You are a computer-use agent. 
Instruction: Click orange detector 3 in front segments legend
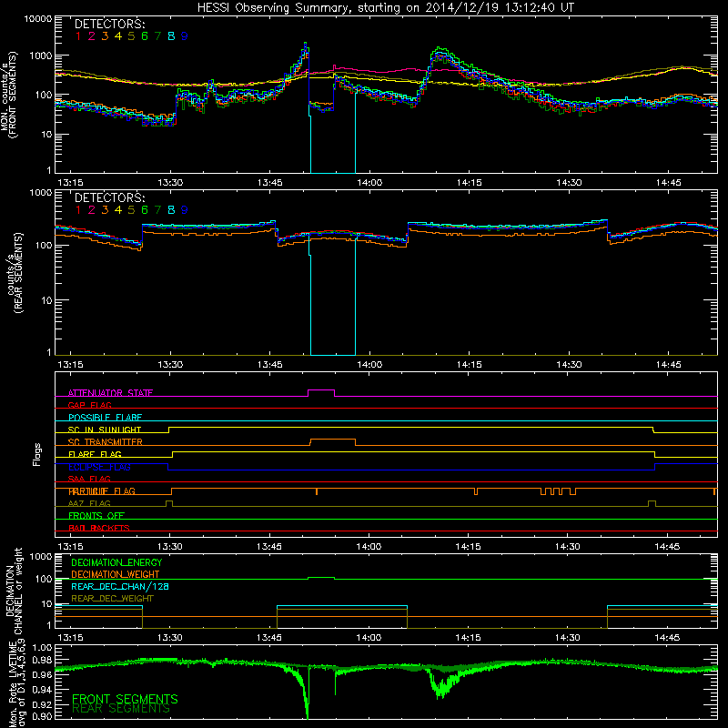[105, 36]
